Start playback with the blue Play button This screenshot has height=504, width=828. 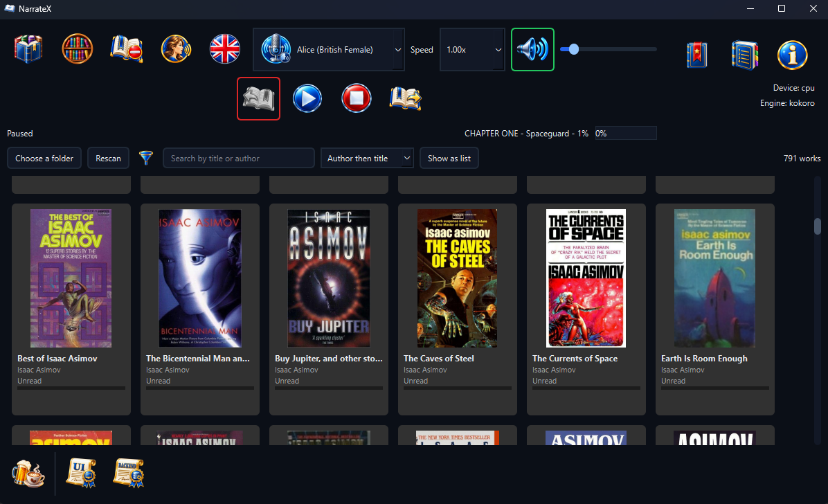coord(307,98)
